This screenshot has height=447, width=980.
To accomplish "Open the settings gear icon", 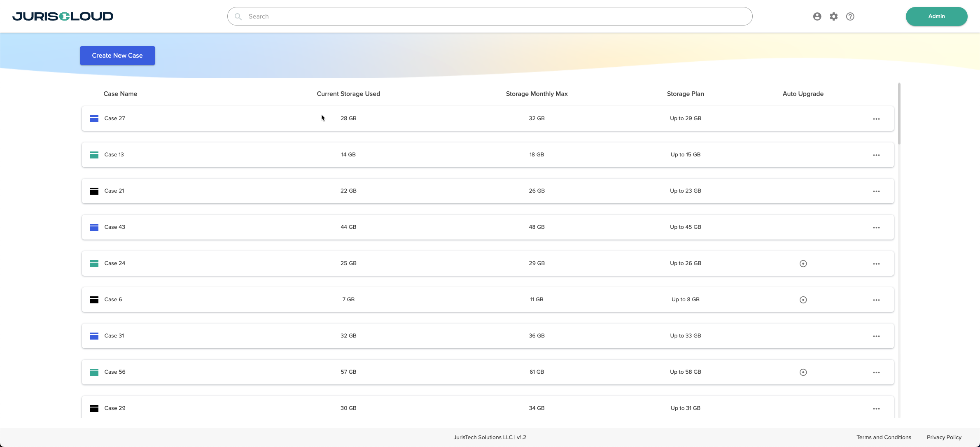I will click(833, 16).
